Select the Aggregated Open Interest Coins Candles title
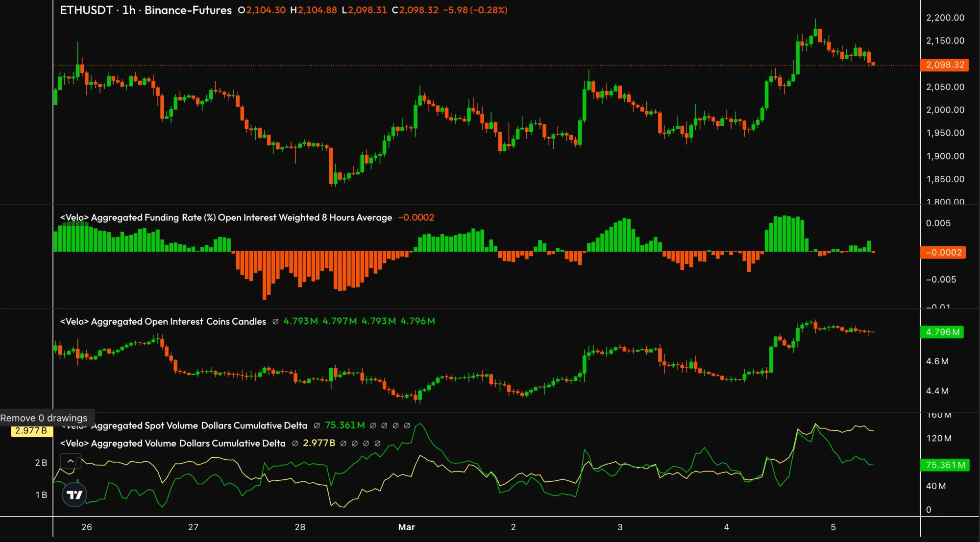 163,322
